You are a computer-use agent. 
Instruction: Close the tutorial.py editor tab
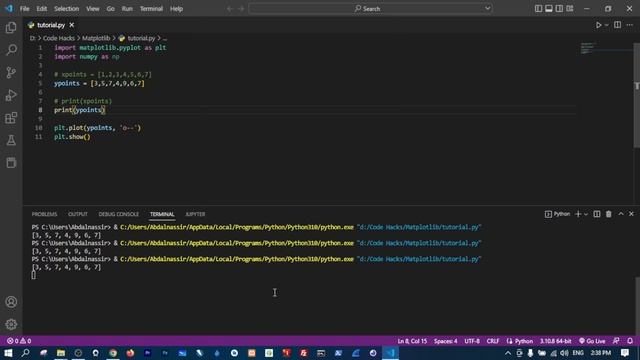coord(72,25)
